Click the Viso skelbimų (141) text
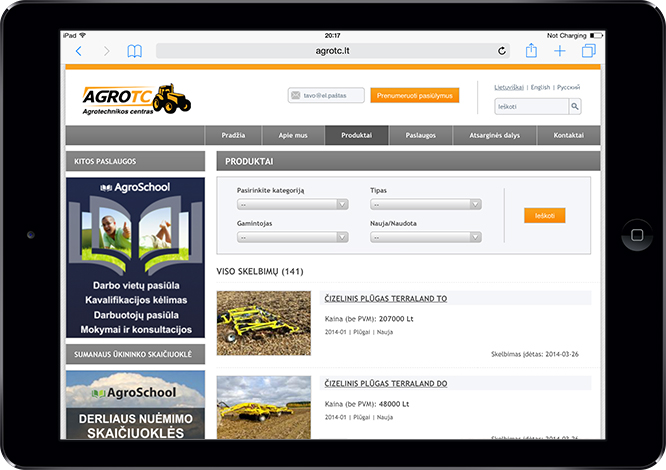The height and width of the screenshot is (470, 666). coord(260,271)
